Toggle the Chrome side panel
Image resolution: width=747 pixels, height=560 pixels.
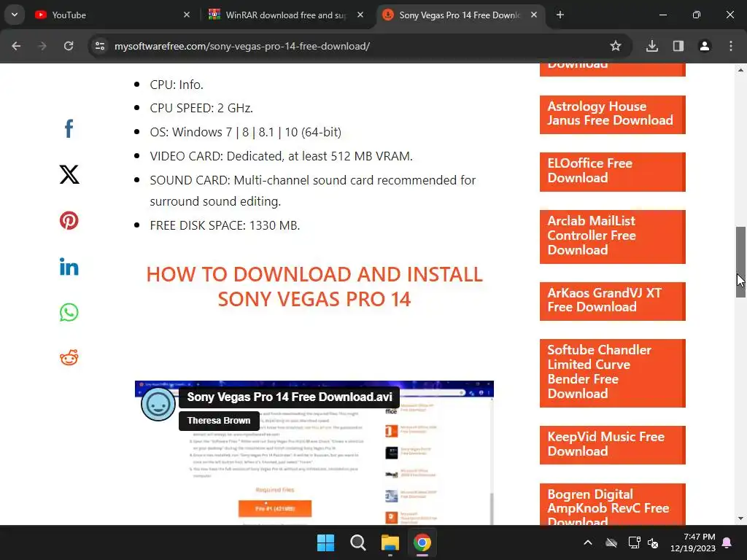678,46
